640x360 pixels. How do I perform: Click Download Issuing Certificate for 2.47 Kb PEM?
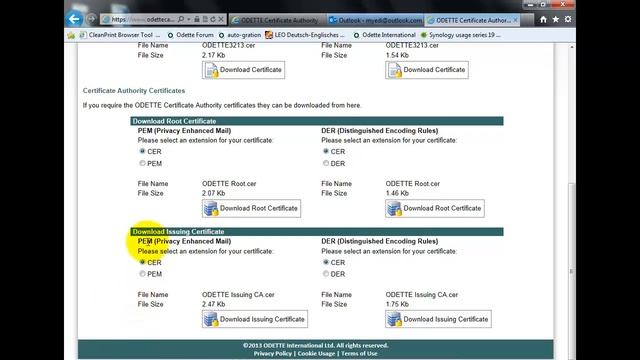click(x=255, y=319)
